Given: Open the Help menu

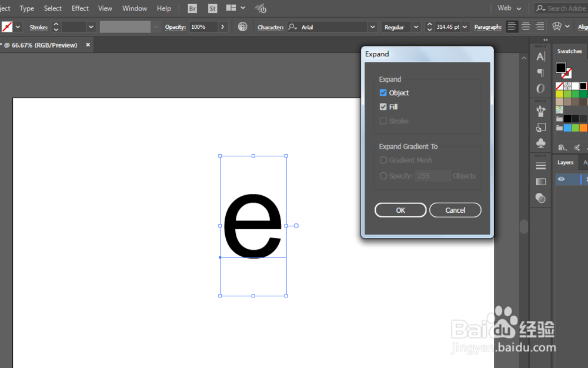Looking at the screenshot, I should click(164, 8).
